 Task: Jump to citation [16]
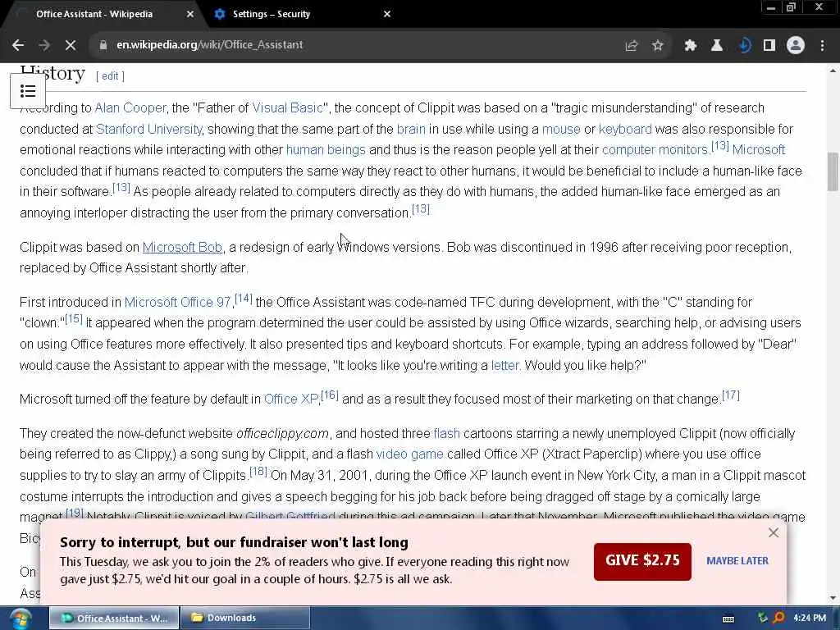330,395
